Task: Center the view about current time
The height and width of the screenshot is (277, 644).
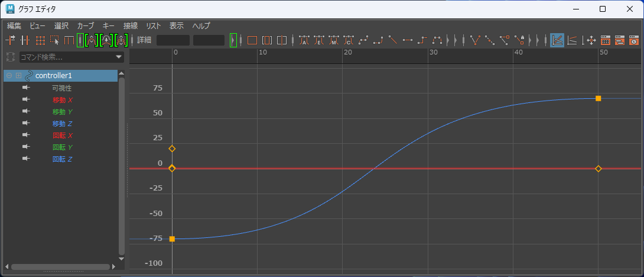Action: point(282,40)
